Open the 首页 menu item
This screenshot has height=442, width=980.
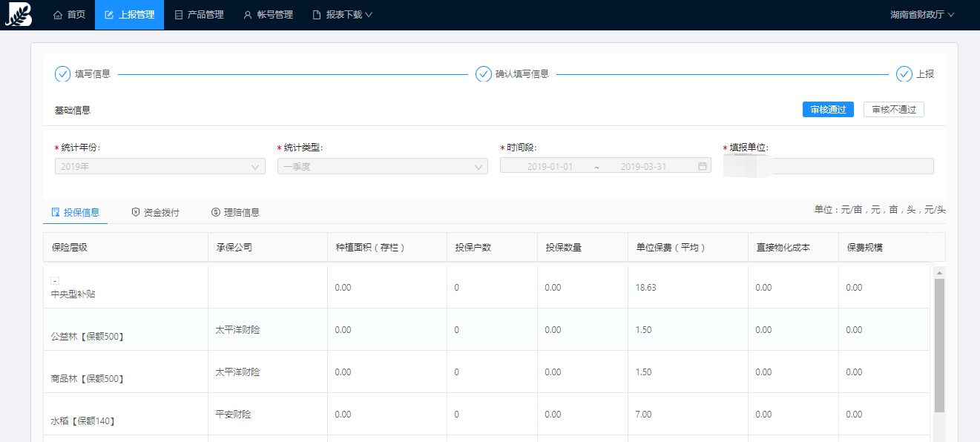[70, 15]
